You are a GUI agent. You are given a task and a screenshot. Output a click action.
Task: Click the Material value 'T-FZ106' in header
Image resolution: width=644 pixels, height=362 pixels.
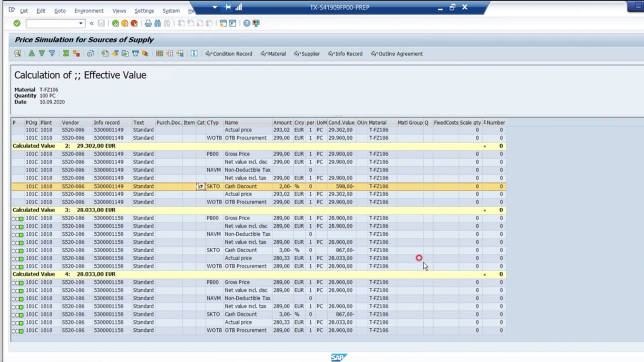48,90
